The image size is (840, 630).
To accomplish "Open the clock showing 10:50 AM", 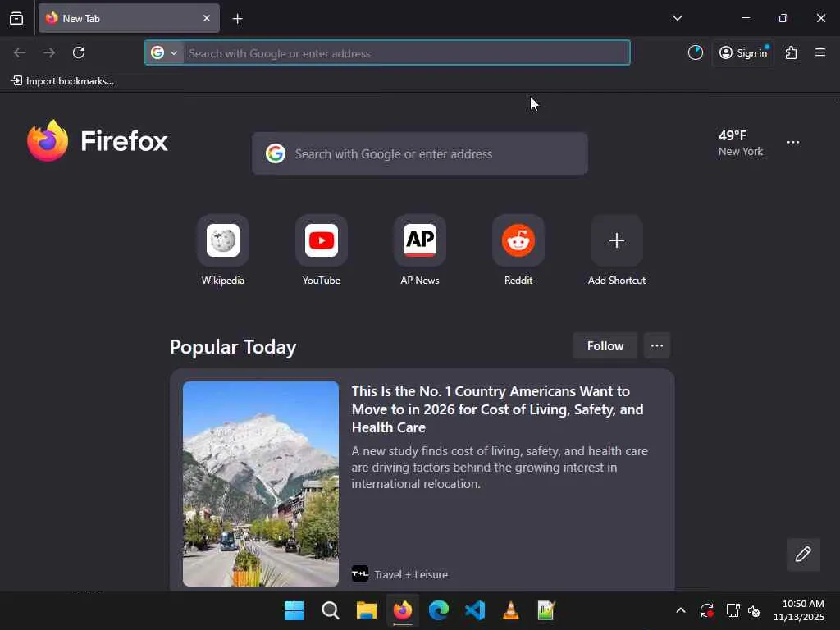I will [798, 610].
